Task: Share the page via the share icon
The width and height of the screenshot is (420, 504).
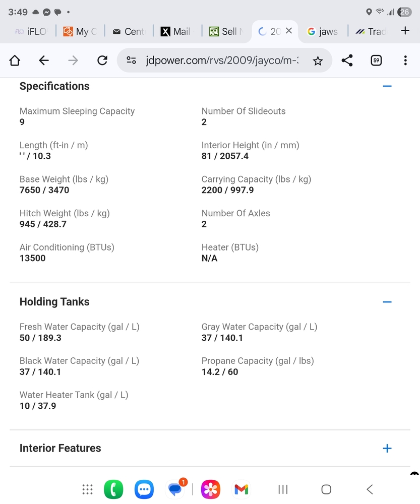Action: tap(347, 60)
